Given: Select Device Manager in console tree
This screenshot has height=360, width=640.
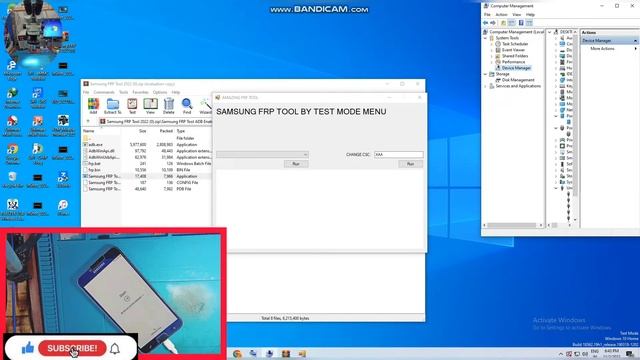Looking at the screenshot, I should (516, 68).
